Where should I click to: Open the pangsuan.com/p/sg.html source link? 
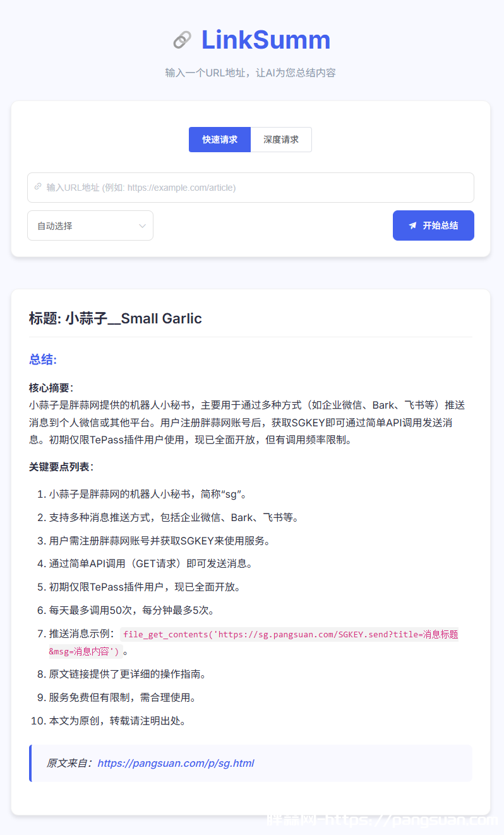coord(176,763)
